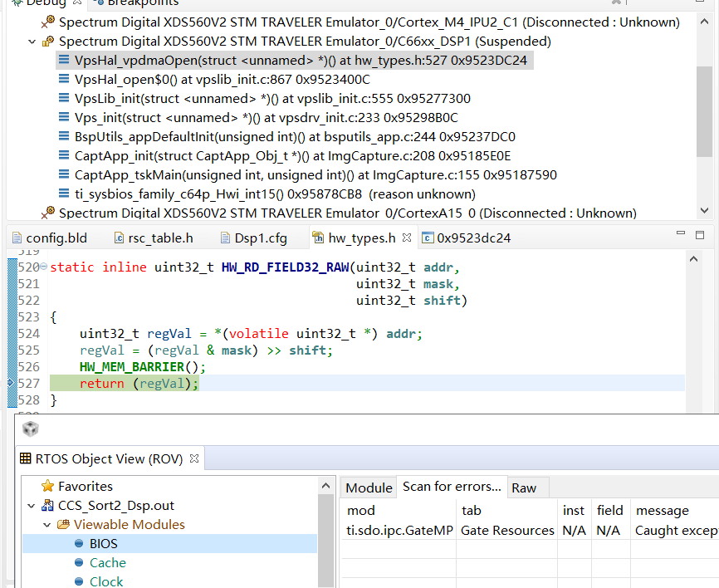
Task: Click the rsc_table.h file icon
Action: [119, 238]
